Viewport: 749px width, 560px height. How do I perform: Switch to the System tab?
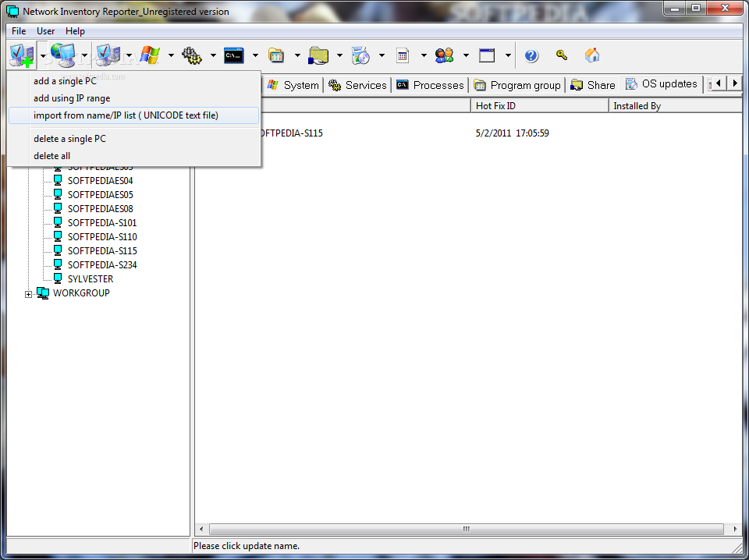[293, 85]
